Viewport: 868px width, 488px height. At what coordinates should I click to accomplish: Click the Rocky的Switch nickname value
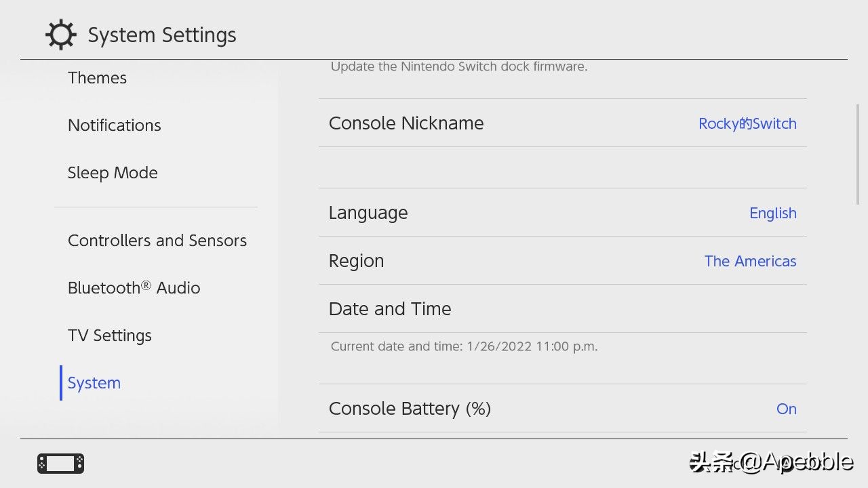coord(747,123)
